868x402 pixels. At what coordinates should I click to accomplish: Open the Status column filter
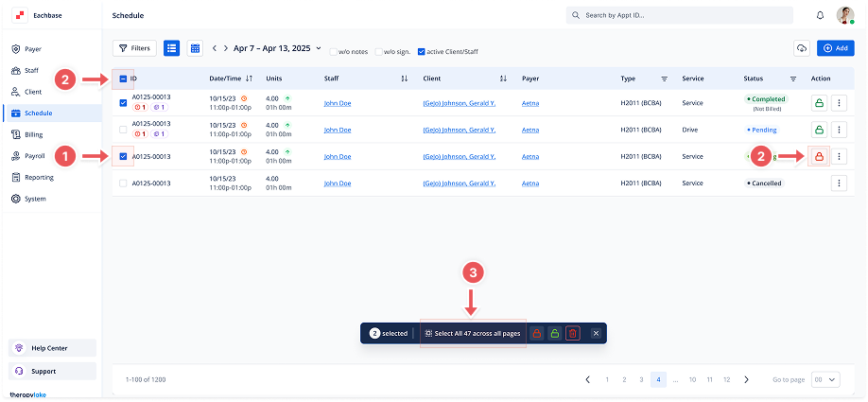tap(793, 79)
